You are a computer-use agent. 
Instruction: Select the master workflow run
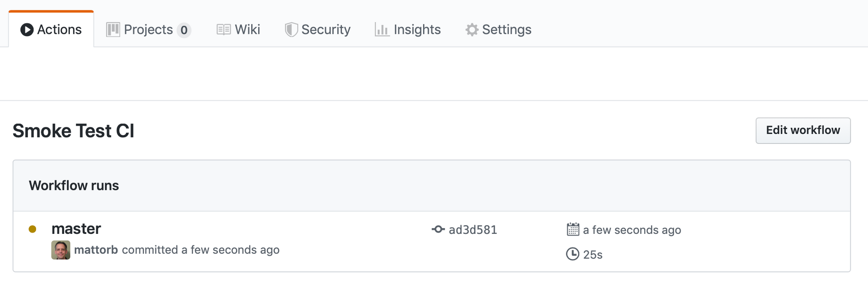[x=76, y=229]
